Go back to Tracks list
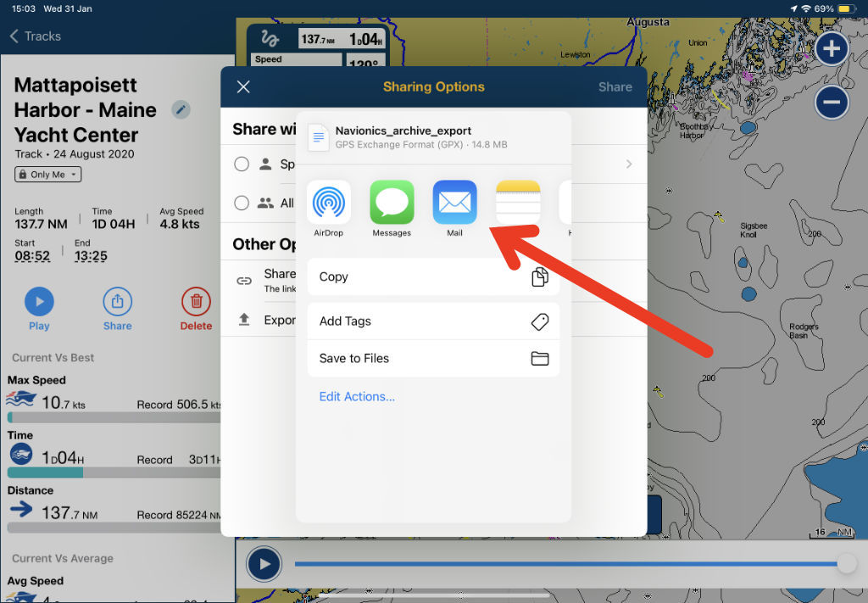 pos(36,36)
